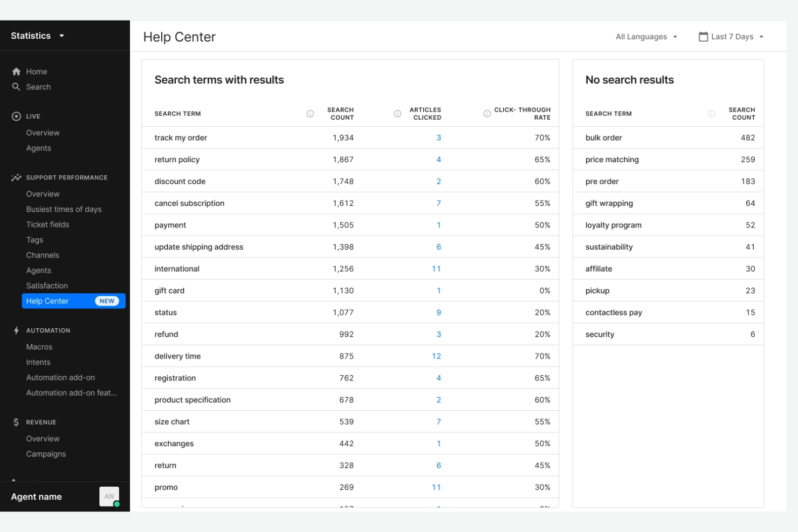
Task: Open the Channels report
Action: pyautogui.click(x=43, y=255)
